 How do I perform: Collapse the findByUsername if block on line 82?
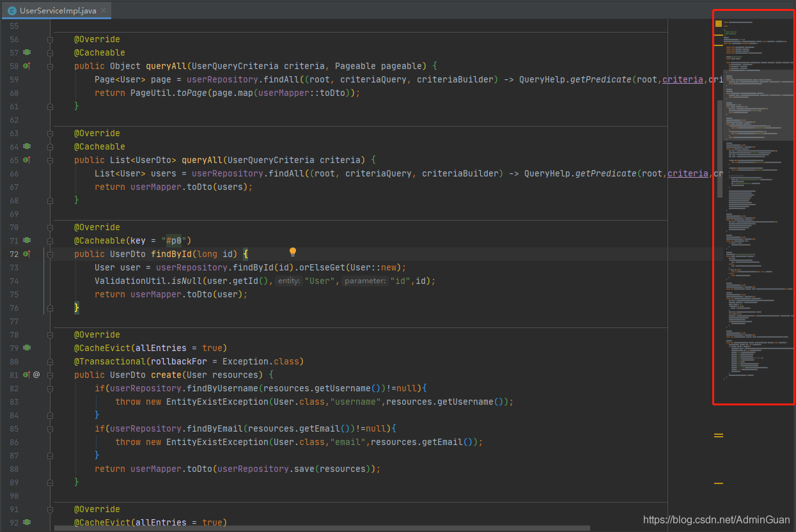(x=50, y=388)
